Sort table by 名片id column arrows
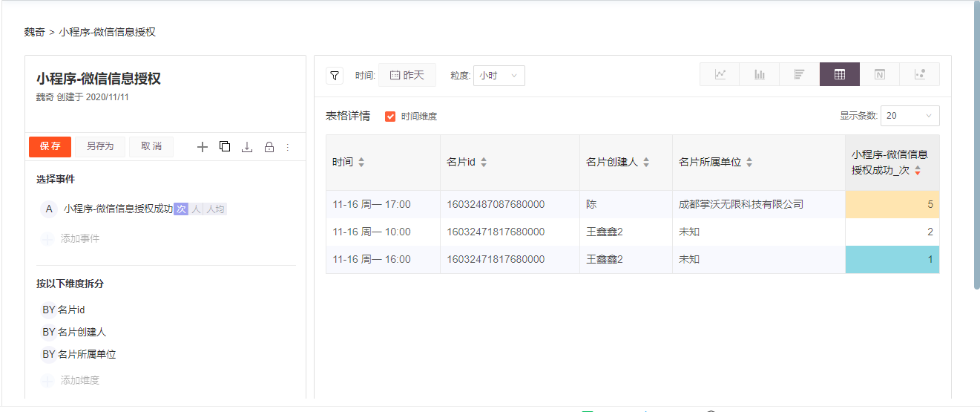Screen dimensions: 980x412 click(484, 163)
